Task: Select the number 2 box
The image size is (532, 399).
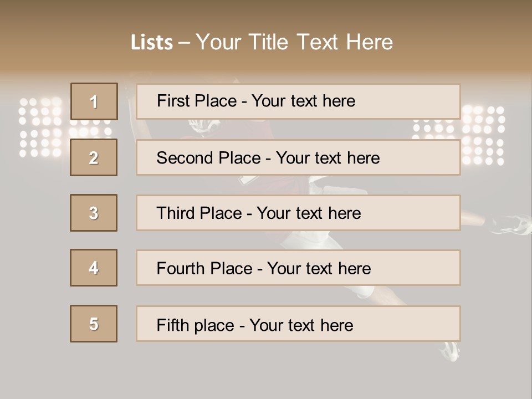Action: [94, 157]
